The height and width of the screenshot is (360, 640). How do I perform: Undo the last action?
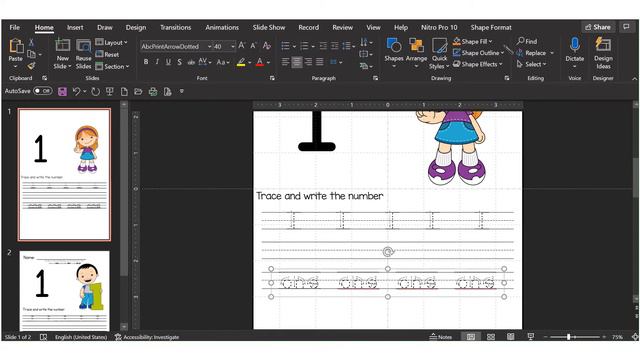click(x=76, y=91)
